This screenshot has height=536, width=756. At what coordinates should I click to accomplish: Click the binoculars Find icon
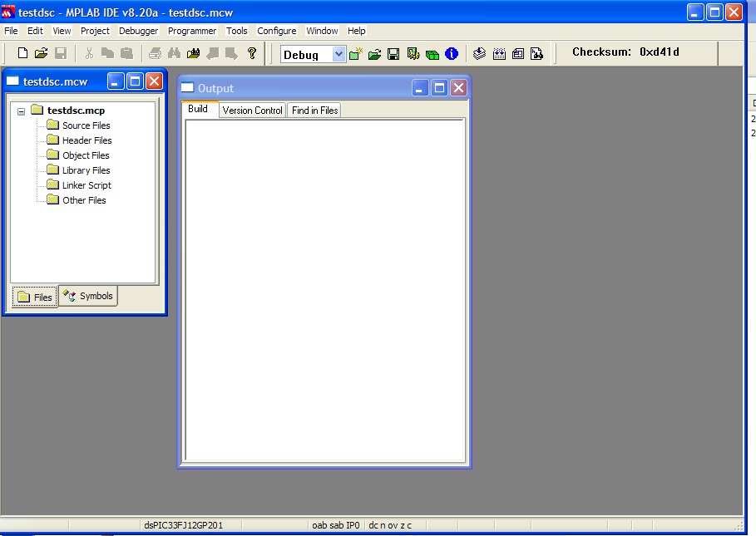[174, 53]
